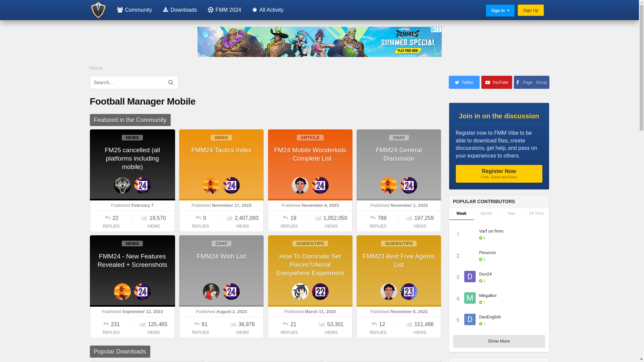
Task: Click Don24's purple D avatar
Action: click(470, 277)
